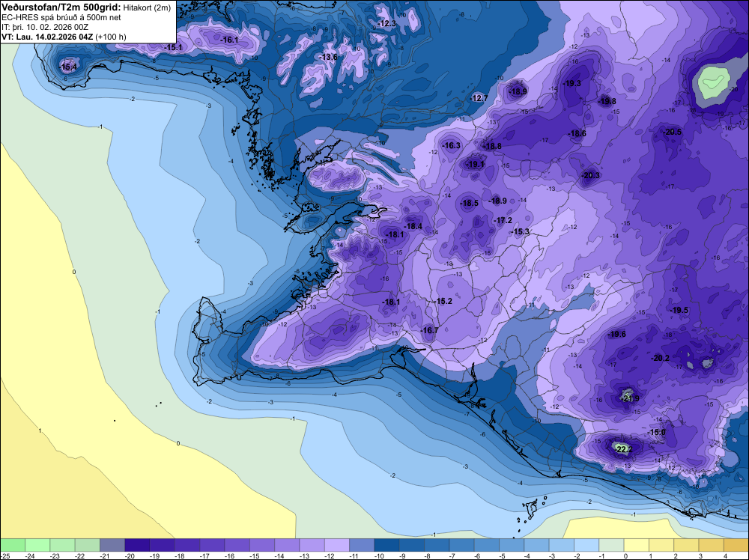The image size is (749, 560).
Task: Click the -18.8 temperature label
Action: 492,147
